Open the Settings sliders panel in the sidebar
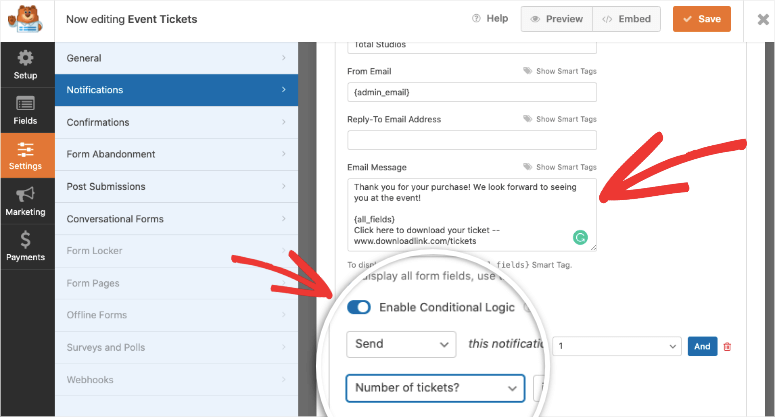775x417 pixels. (25, 156)
